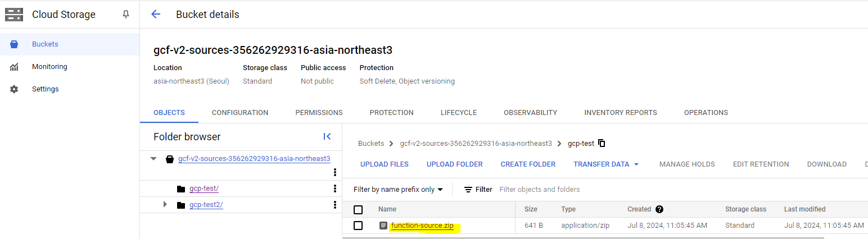Go back using the arrow beside Bucket details
This screenshot has height=239, width=868.
pos(156,15)
